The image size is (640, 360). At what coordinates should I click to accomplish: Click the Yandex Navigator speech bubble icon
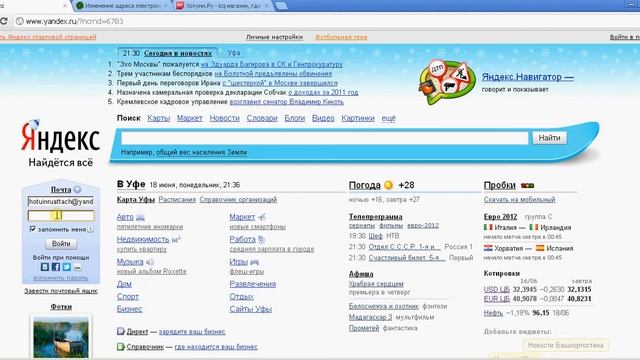pos(447,82)
